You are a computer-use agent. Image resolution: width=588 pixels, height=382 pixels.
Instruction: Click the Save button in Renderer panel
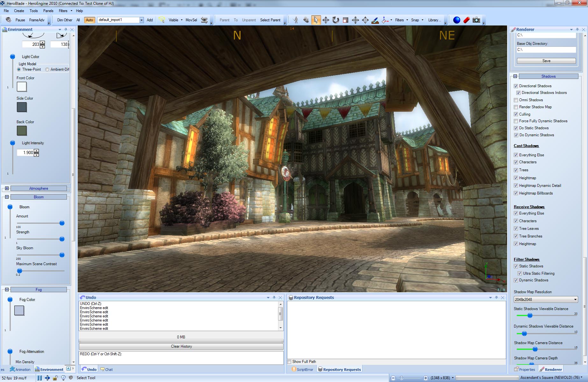(x=546, y=61)
